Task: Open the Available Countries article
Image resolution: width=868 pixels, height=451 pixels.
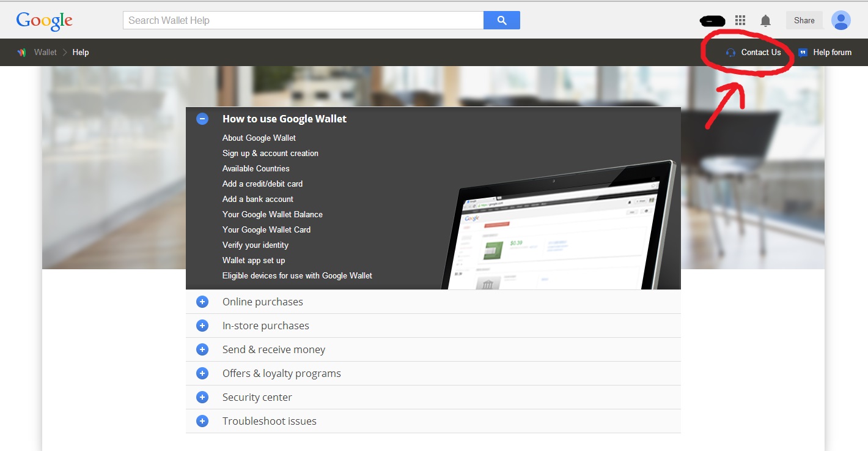Action: (256, 168)
